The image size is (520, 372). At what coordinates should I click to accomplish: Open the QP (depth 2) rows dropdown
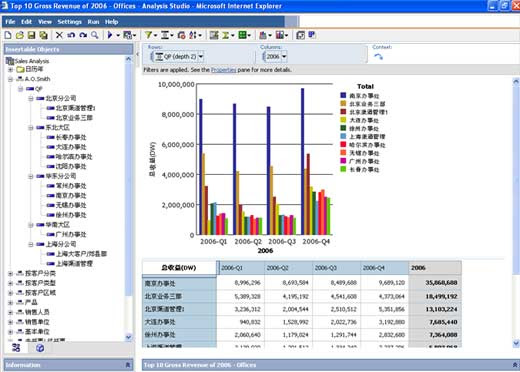click(x=200, y=56)
